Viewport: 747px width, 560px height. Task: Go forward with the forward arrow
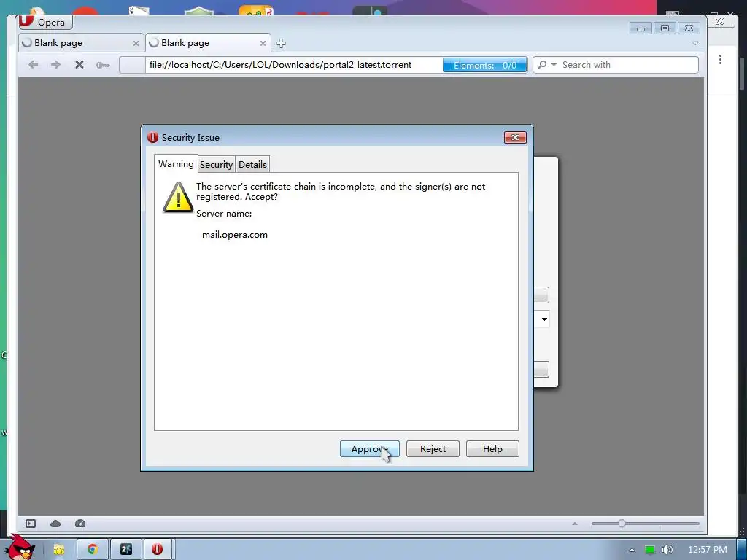55,64
